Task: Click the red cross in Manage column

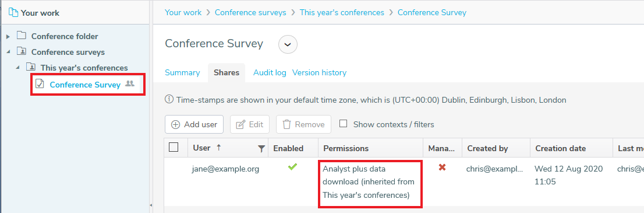Action: point(442,167)
